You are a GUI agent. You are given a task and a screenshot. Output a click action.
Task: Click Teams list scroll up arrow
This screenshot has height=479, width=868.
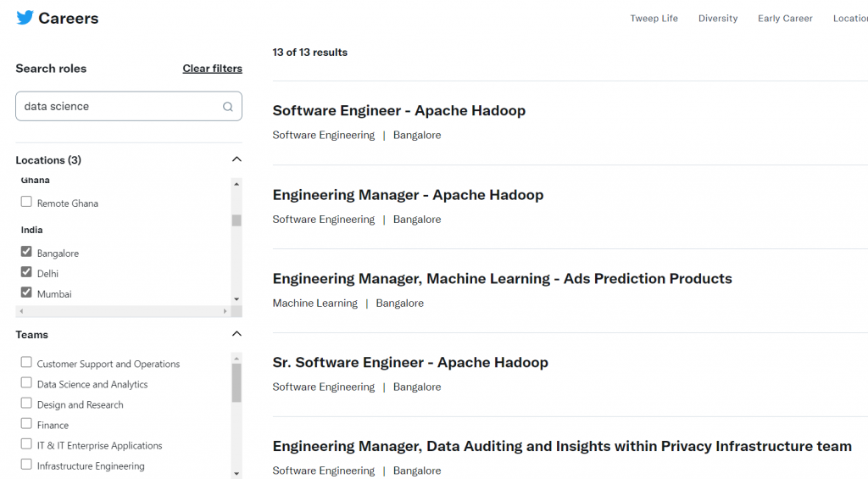236,359
